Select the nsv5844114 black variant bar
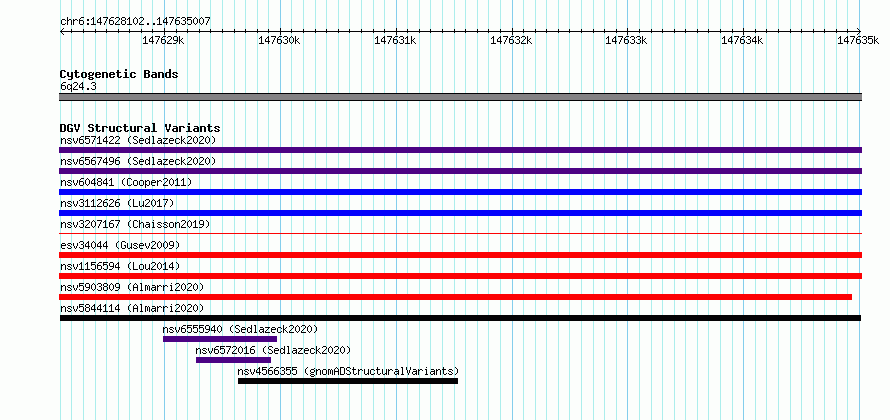This screenshot has height=420, width=890. tap(460, 318)
